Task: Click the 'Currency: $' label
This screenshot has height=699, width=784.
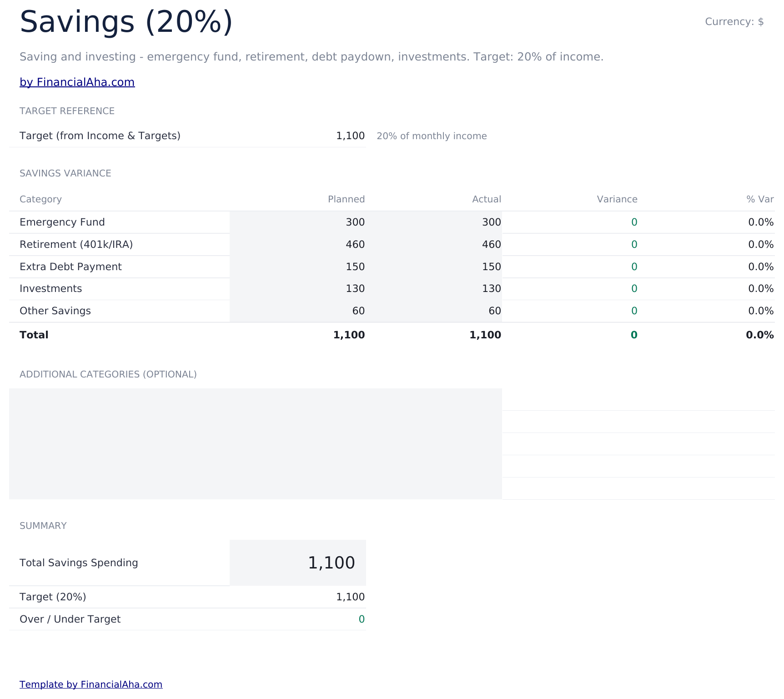Action: point(734,22)
